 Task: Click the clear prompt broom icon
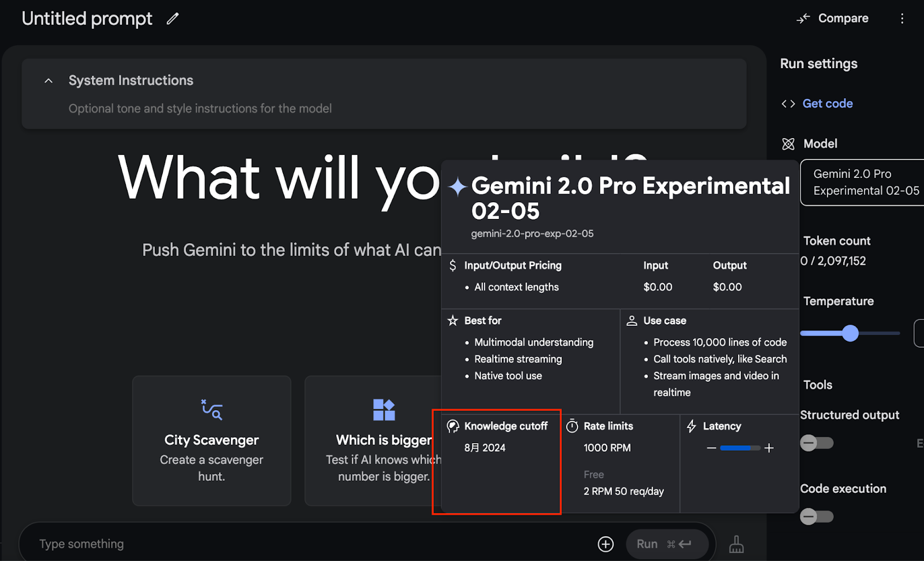click(736, 544)
